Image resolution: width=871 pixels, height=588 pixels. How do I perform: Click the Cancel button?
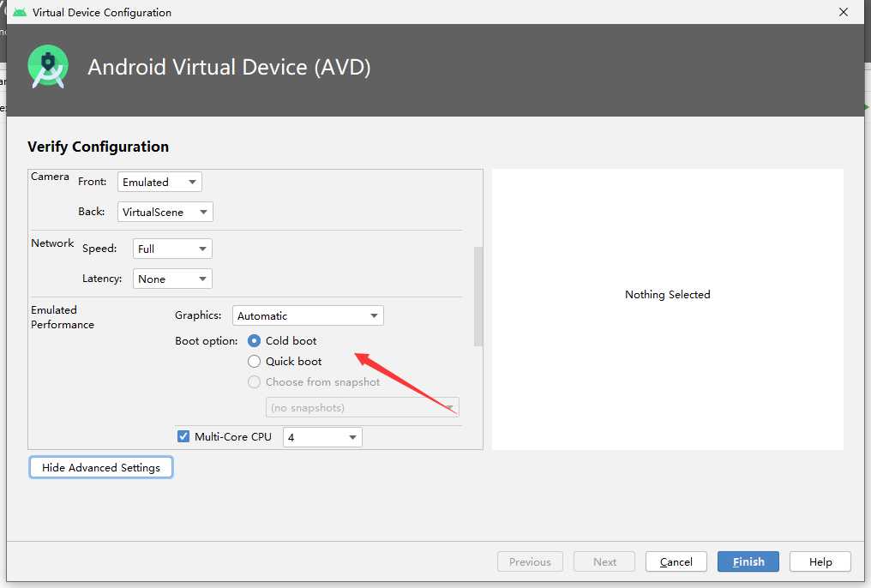(676, 562)
